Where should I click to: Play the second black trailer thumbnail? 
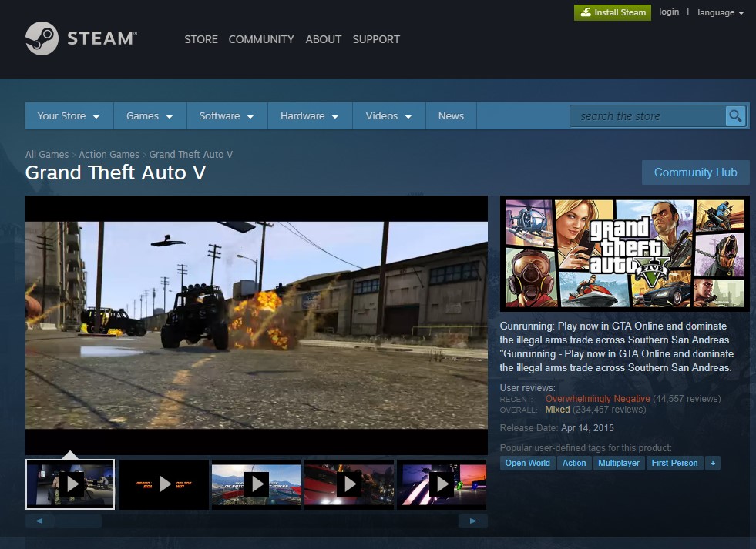pyautogui.click(x=164, y=484)
